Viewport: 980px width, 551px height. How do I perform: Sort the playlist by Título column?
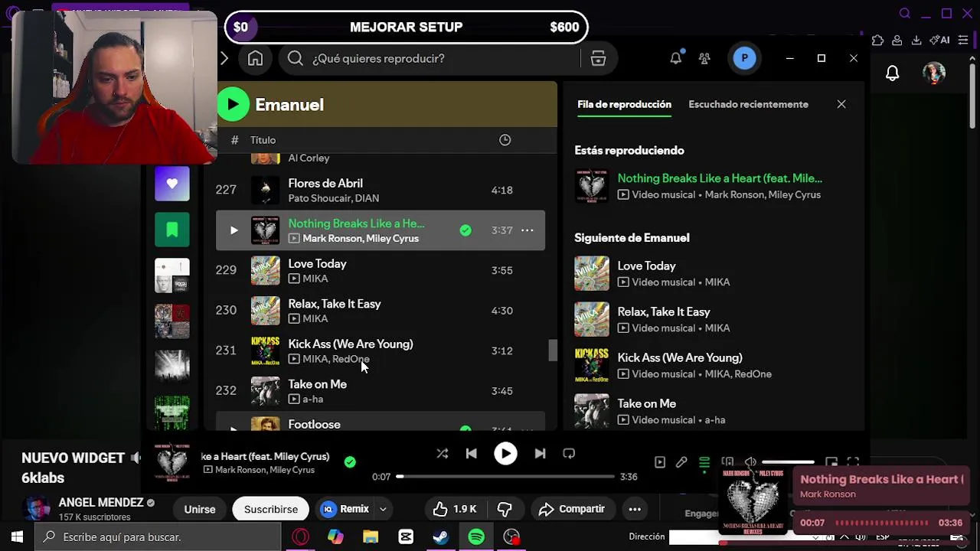263,140
